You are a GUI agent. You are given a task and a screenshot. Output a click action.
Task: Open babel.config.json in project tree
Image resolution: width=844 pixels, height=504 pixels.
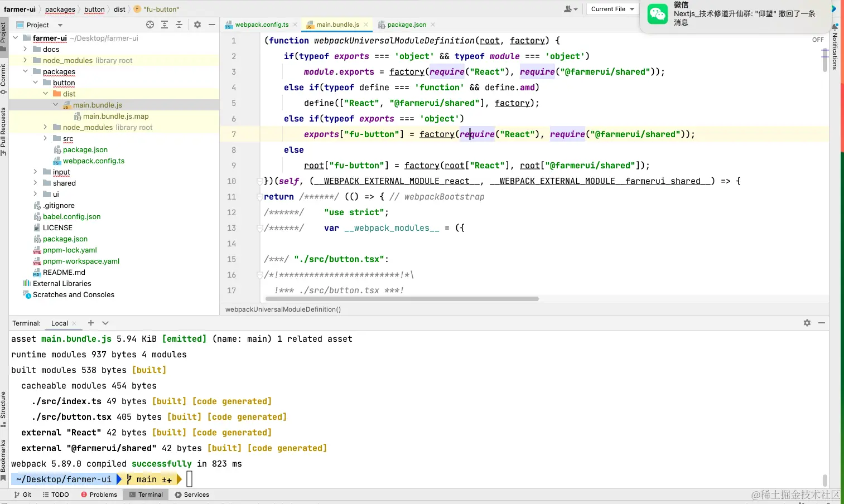pos(71,216)
